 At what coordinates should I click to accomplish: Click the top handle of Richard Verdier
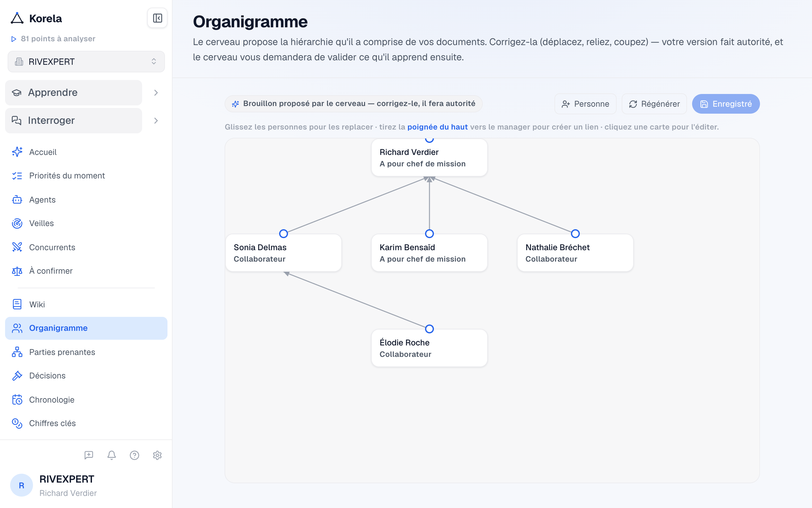click(x=429, y=139)
